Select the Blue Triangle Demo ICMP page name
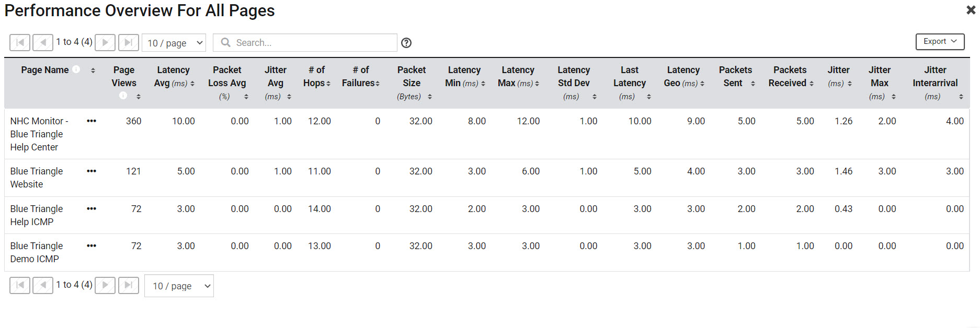 pos(37,252)
